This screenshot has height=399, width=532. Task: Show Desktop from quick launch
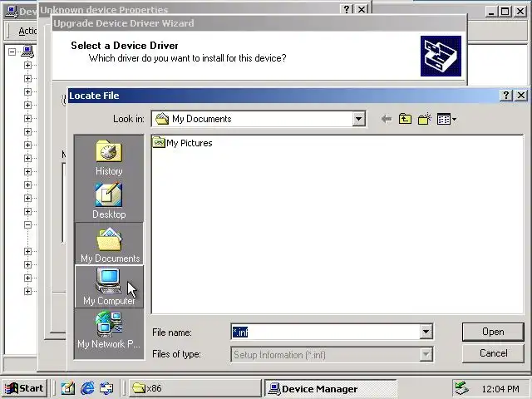point(68,388)
